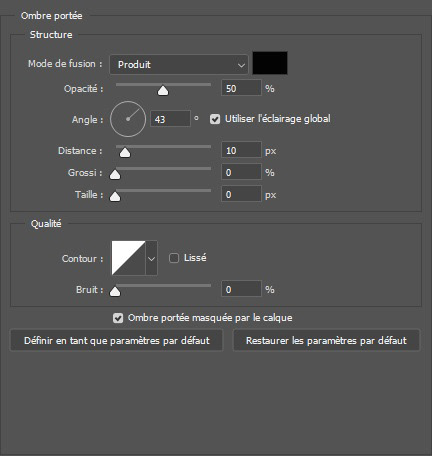432x456 pixels.
Task: Click the Taille value field
Action: coord(241,194)
